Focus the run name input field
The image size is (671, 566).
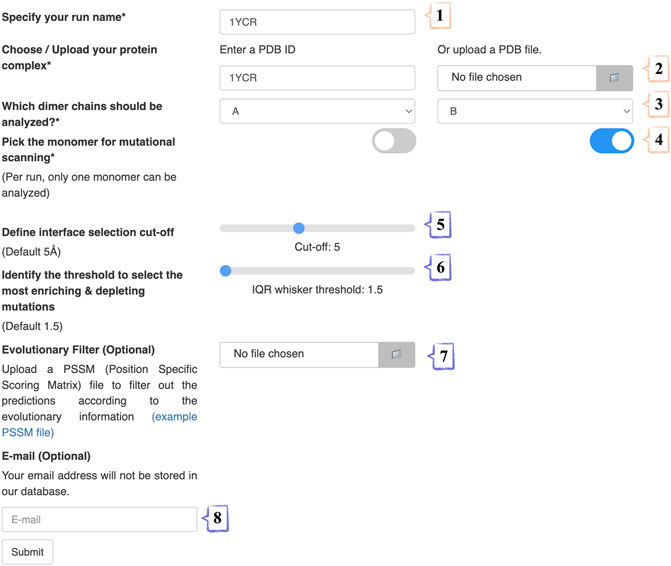tap(317, 22)
